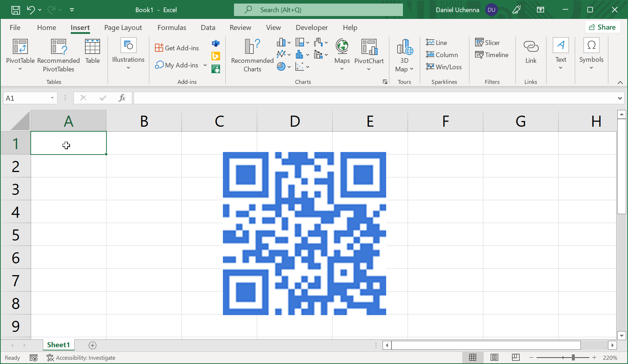Screen dimensions: 628x364
Task: Insert a Line sparkline
Action: 437,42
